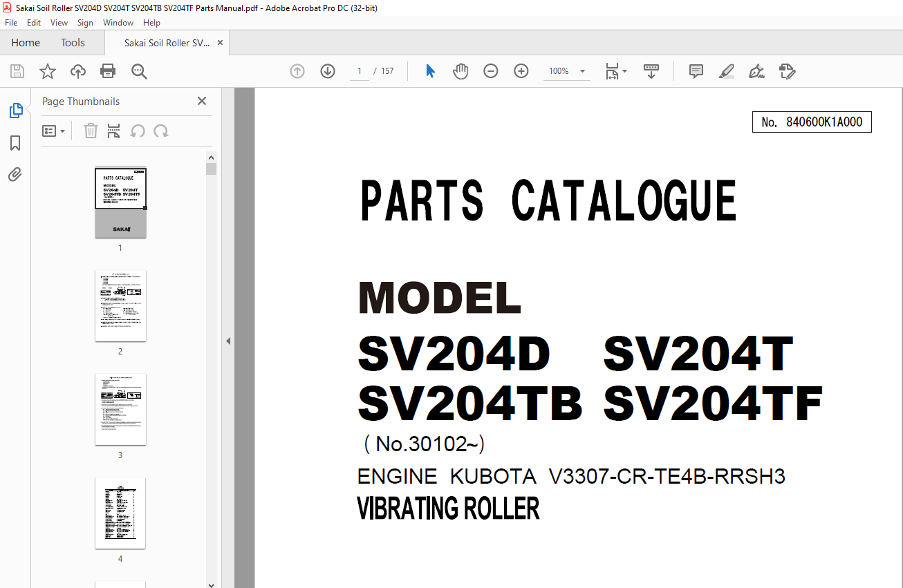Zoom out with the minus circle
This screenshot has width=903, height=588.
pos(491,71)
